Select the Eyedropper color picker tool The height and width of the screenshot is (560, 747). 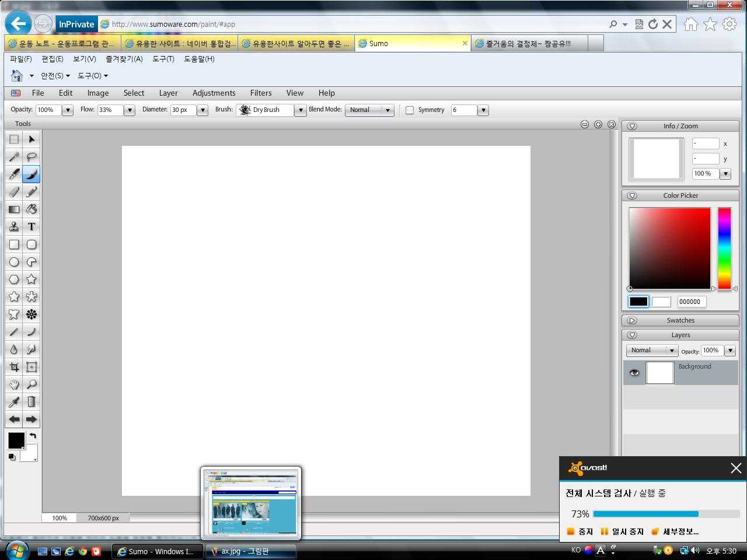pos(14,402)
